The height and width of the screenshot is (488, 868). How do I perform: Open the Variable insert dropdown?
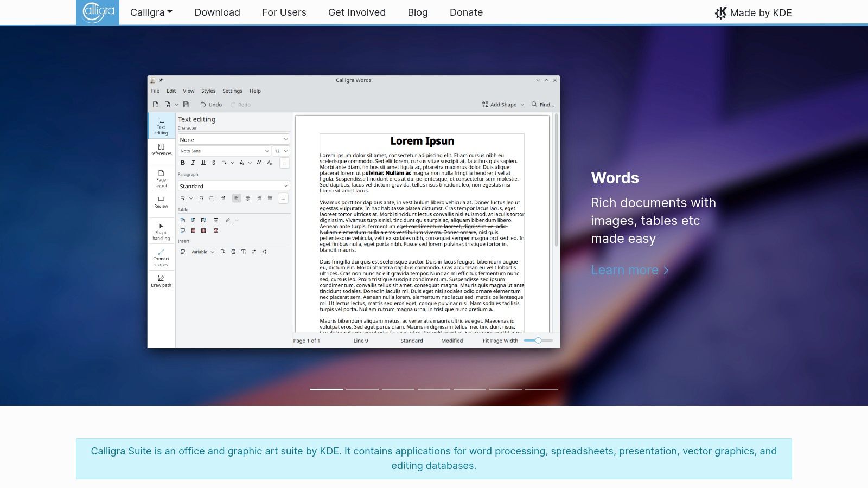(202, 252)
